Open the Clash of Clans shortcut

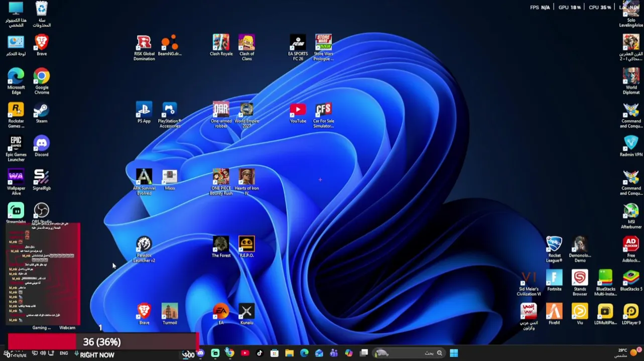click(x=246, y=48)
